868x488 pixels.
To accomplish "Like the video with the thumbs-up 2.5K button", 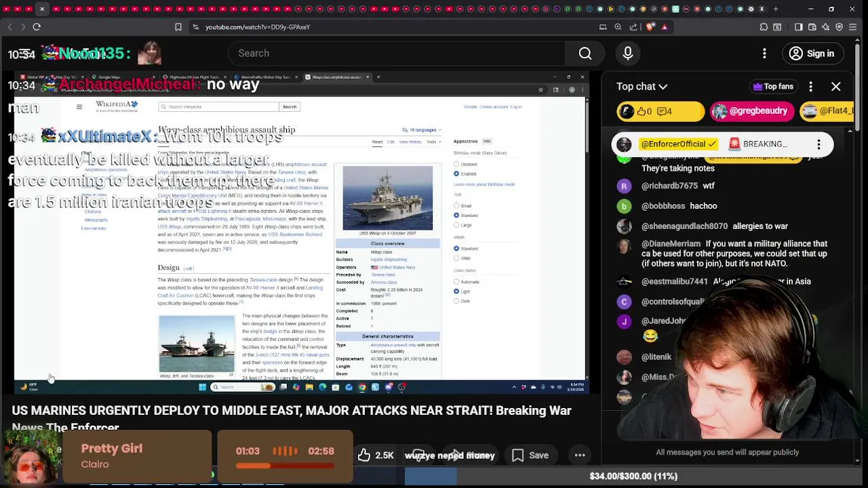I will pyautogui.click(x=375, y=455).
